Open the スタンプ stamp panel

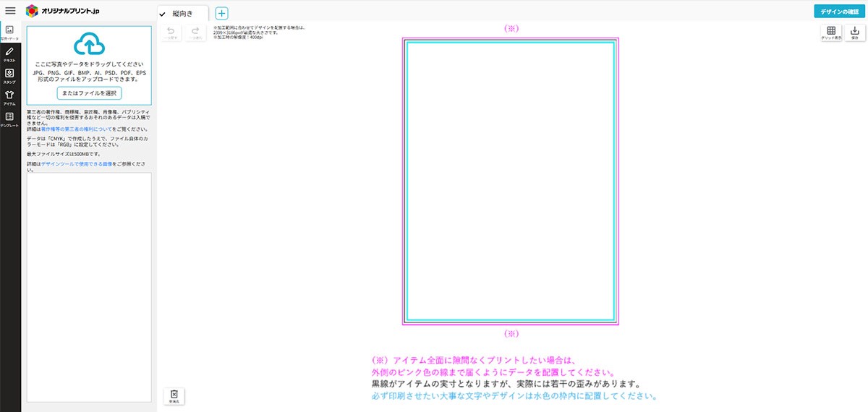click(x=9, y=76)
